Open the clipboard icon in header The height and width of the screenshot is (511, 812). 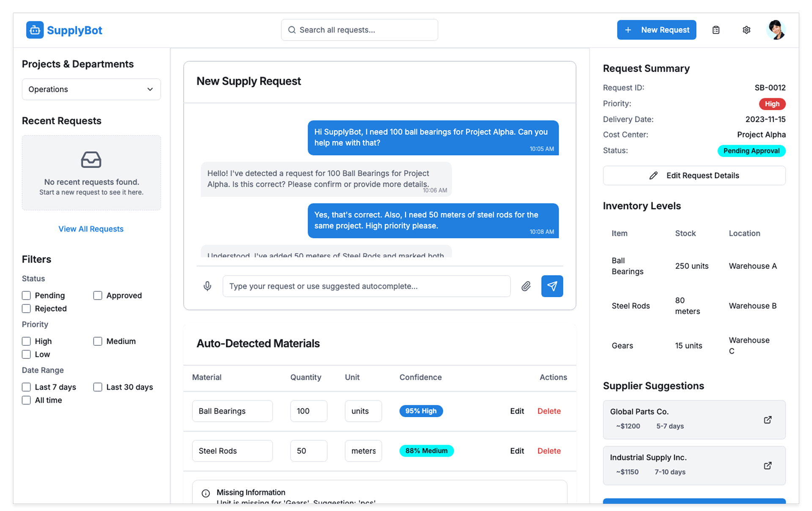pos(716,30)
